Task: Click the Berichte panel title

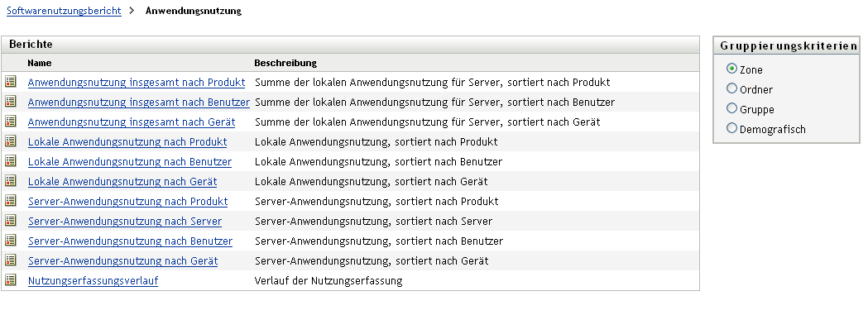Action: tap(31, 44)
